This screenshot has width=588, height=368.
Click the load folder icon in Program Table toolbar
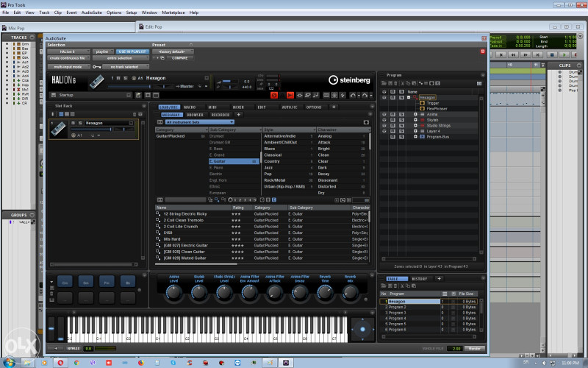point(384,286)
